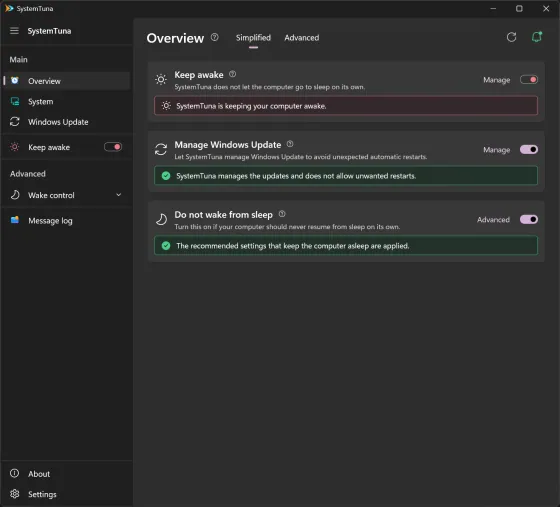Toggle the Keep awake switch on Overview card
Screen dimensions: 560x507
tap(529, 79)
